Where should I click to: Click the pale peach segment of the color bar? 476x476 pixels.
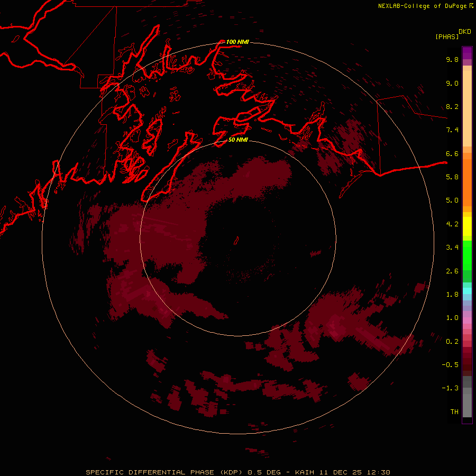[467, 108]
